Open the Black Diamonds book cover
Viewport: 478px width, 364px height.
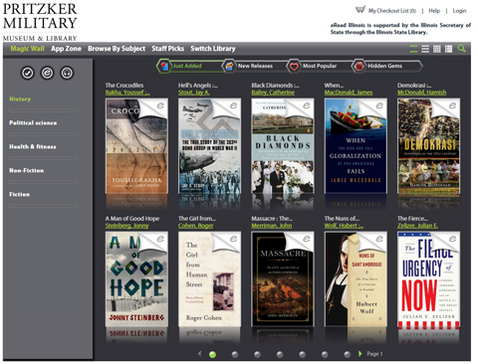[x=283, y=146]
